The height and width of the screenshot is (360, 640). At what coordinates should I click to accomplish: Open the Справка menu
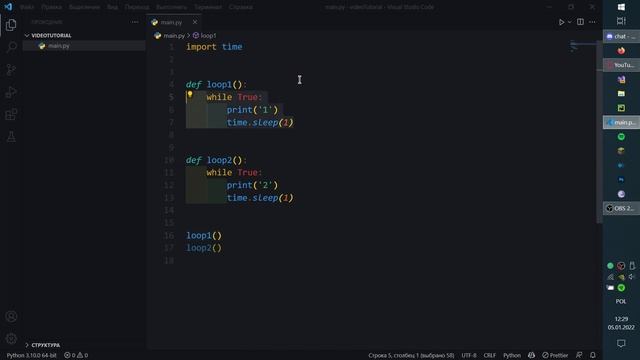click(241, 7)
